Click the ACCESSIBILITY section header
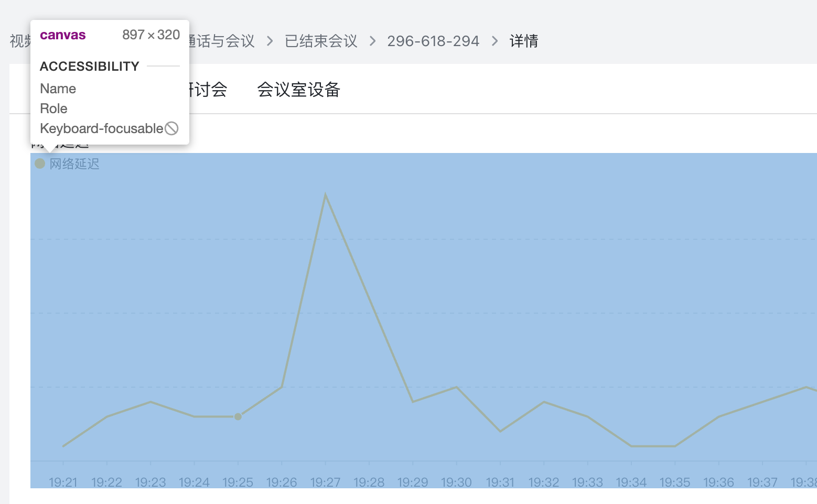This screenshot has height=504, width=817. click(x=90, y=66)
